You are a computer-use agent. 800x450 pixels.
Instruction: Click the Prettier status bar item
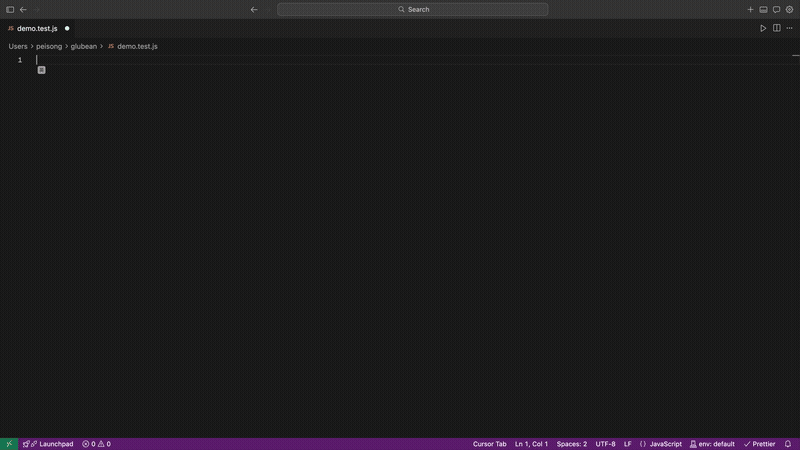click(x=760, y=443)
